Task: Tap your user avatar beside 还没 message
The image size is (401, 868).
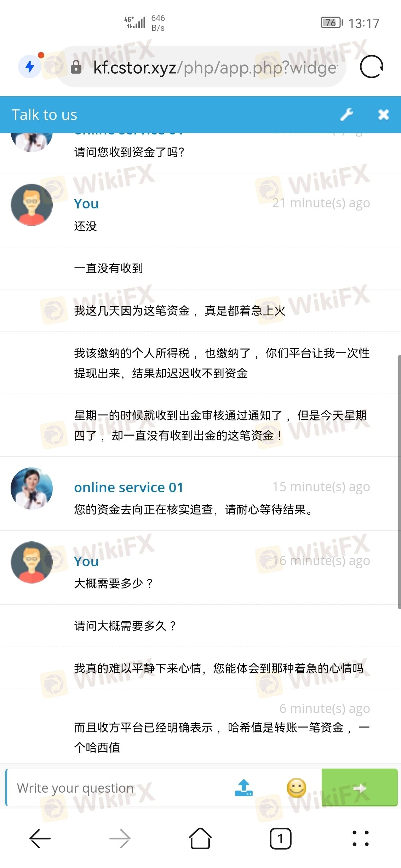Action: point(32,205)
